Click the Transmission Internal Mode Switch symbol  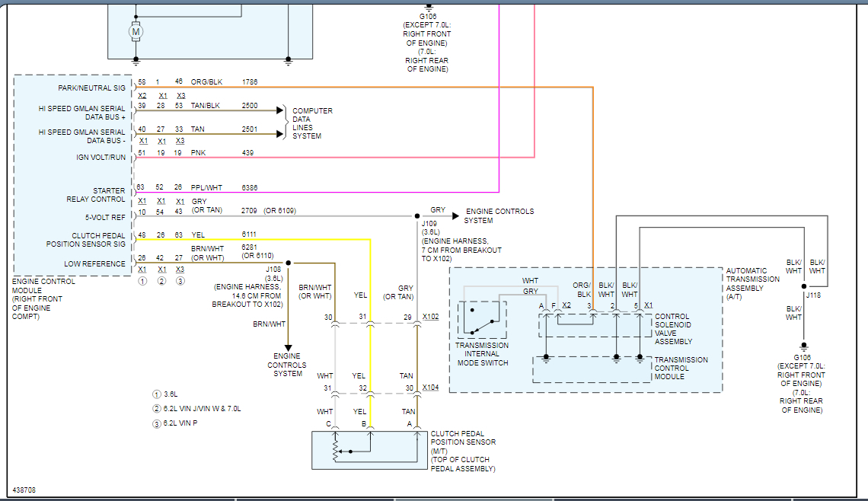point(482,319)
